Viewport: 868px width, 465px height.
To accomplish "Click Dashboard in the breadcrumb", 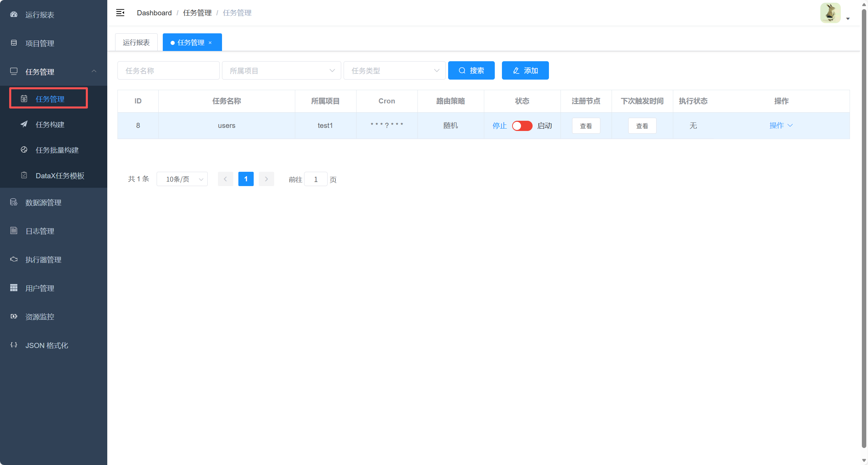I will tap(154, 13).
